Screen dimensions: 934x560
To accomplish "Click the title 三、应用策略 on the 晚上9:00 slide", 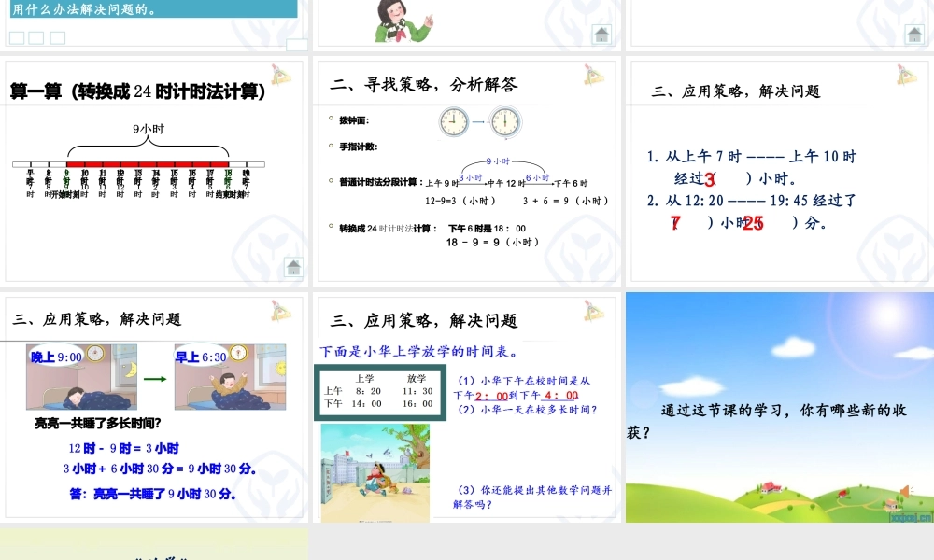I will click(97, 319).
